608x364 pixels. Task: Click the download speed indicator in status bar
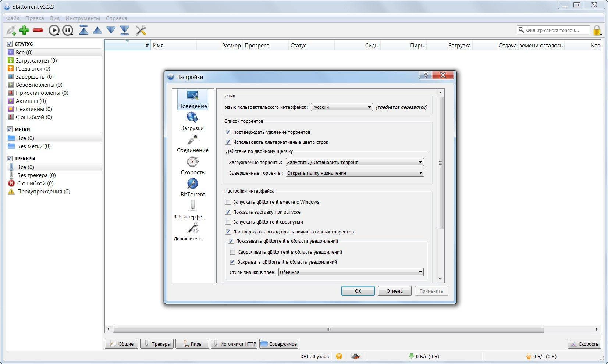[424, 356]
